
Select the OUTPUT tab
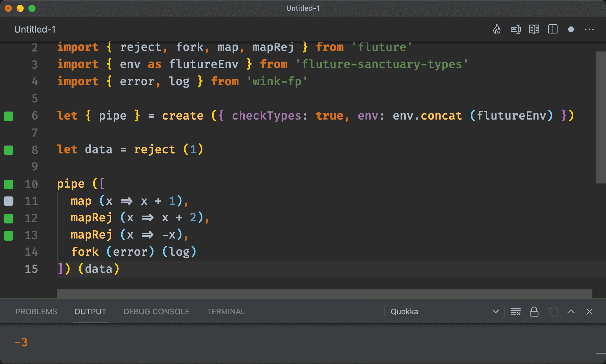[x=90, y=312]
